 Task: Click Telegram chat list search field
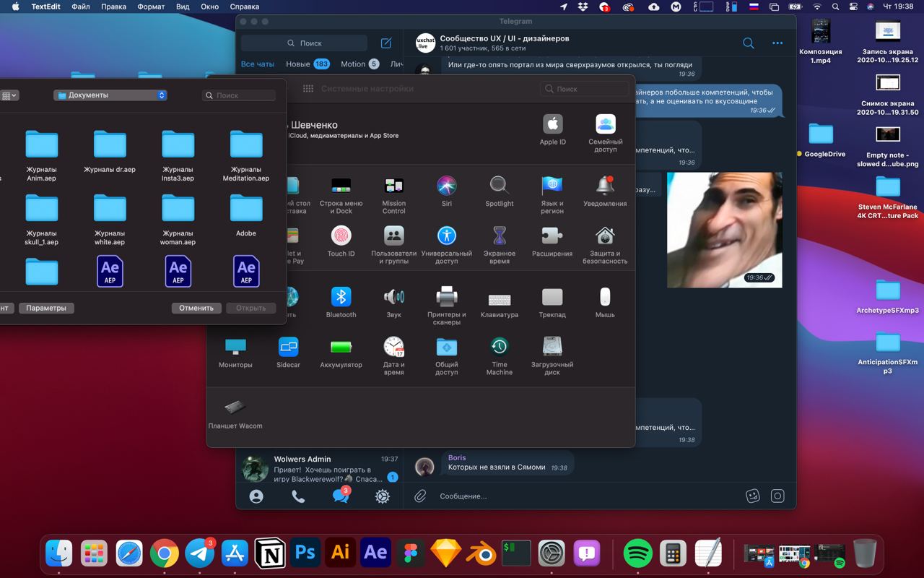304,43
